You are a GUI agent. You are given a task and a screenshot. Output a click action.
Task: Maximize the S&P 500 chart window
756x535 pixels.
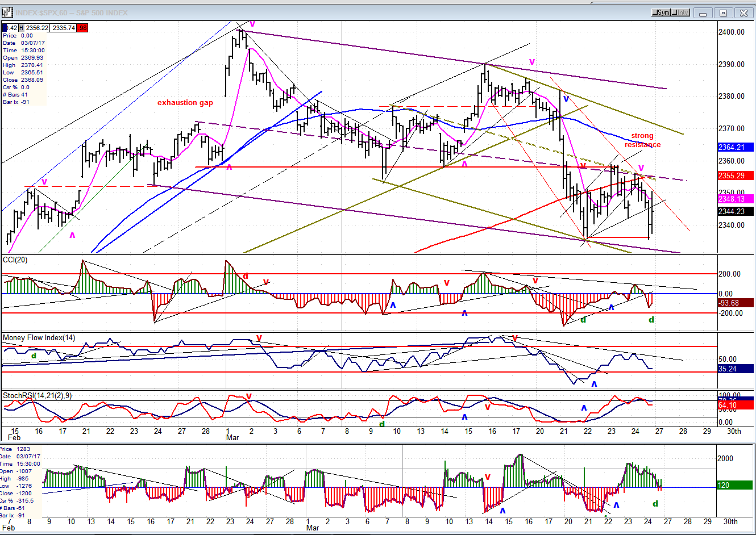click(x=723, y=12)
